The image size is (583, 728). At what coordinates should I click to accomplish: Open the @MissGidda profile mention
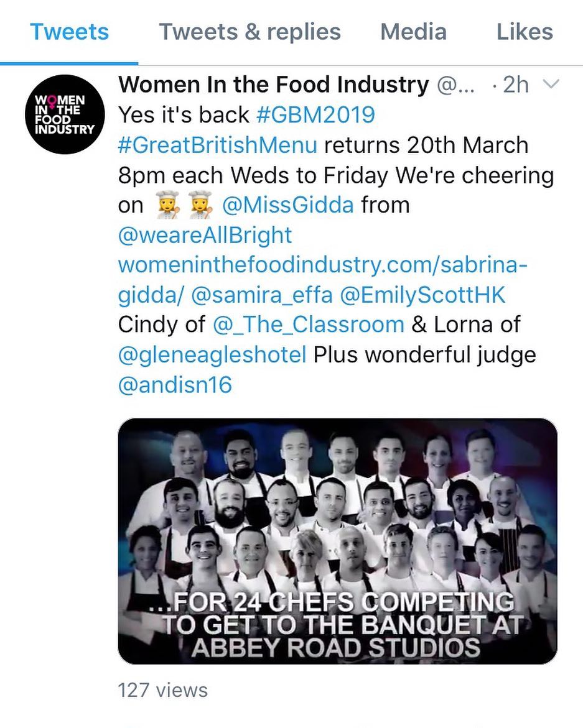tap(288, 205)
